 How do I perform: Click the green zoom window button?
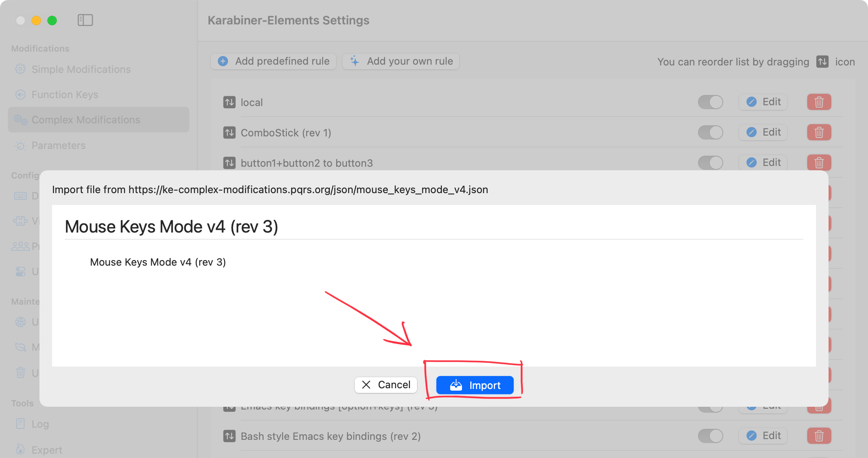coord(52,20)
